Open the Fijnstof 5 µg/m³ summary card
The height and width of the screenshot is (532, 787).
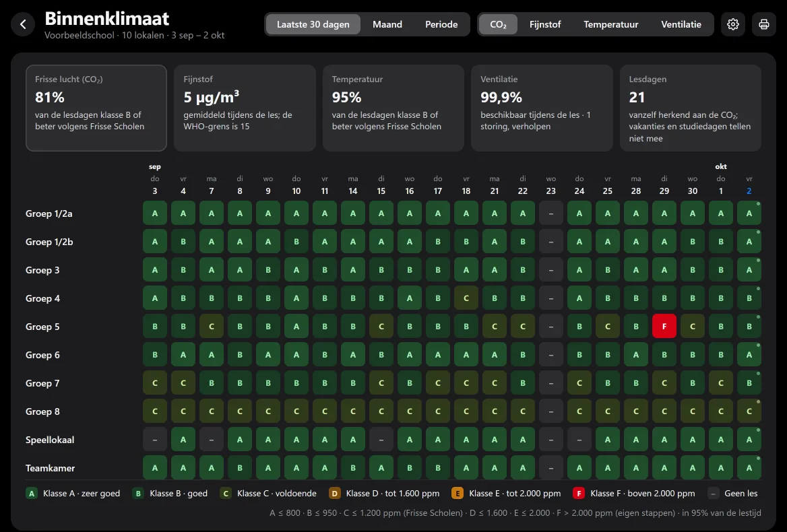(x=245, y=108)
